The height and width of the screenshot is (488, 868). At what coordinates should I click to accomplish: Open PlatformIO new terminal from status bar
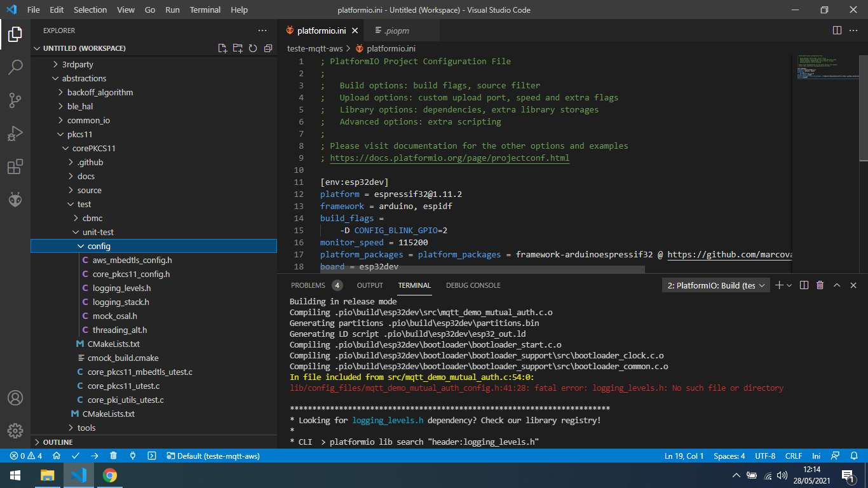pos(152,456)
